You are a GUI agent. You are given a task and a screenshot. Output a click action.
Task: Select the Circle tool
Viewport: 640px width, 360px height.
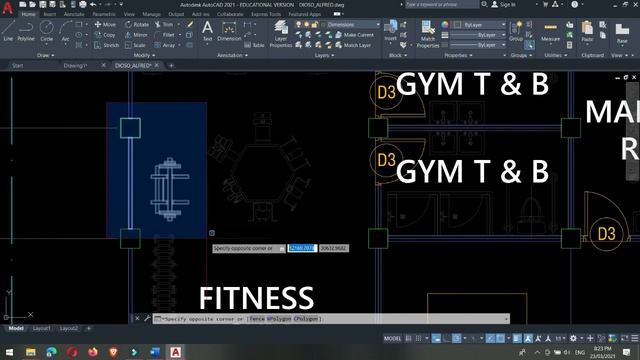click(47, 31)
